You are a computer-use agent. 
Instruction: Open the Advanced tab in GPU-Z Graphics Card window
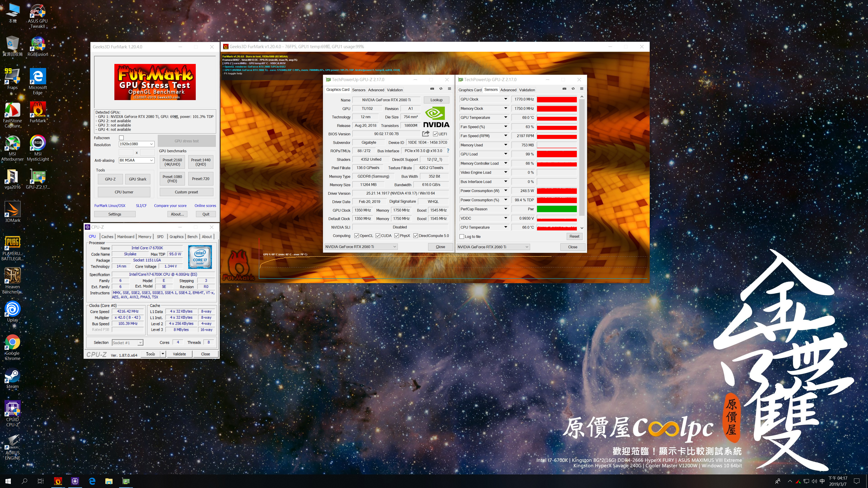pyautogui.click(x=376, y=90)
